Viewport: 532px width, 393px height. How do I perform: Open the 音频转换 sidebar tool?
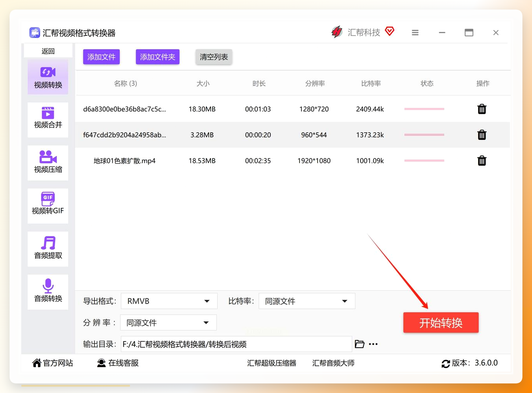click(x=48, y=292)
